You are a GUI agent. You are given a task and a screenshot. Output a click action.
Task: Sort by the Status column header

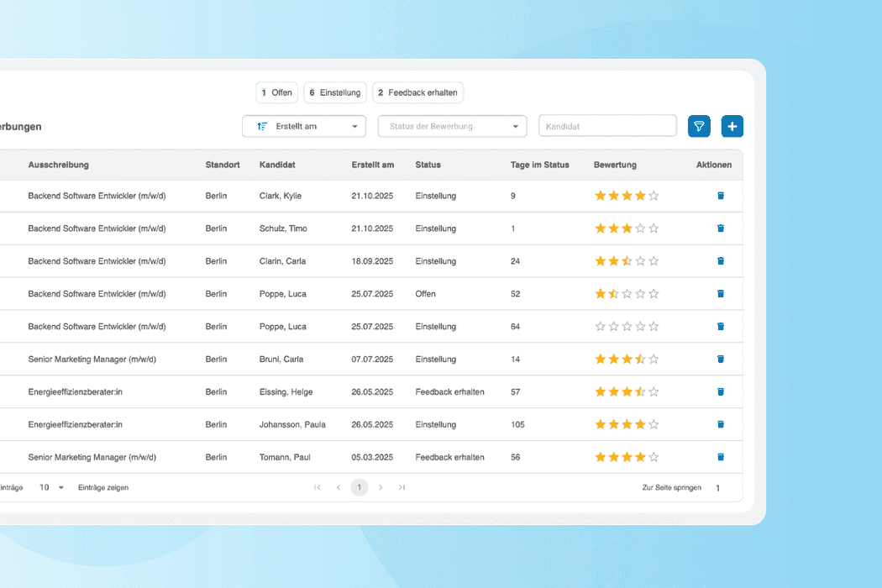coord(428,165)
